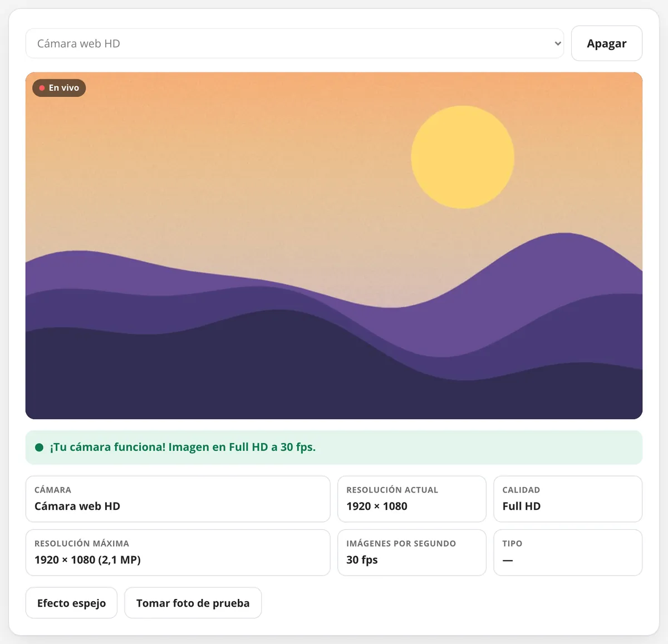
Task: Click the Full HD calidad value
Action: (522, 506)
